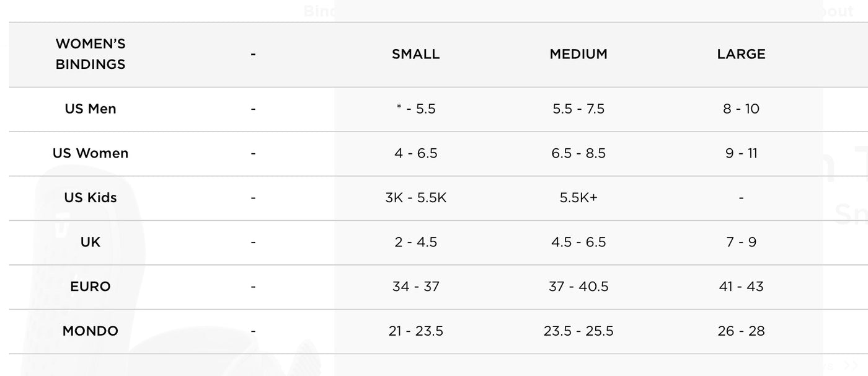Viewport: 868px width, 376px height.
Task: Select the MONDO small value 21 - 23.5
Action: click(x=415, y=331)
